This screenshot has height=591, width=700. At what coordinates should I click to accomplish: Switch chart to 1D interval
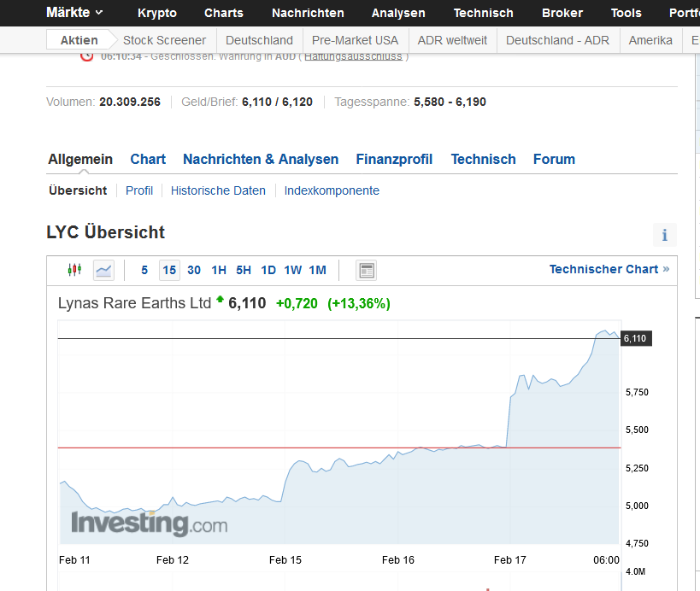click(x=268, y=271)
